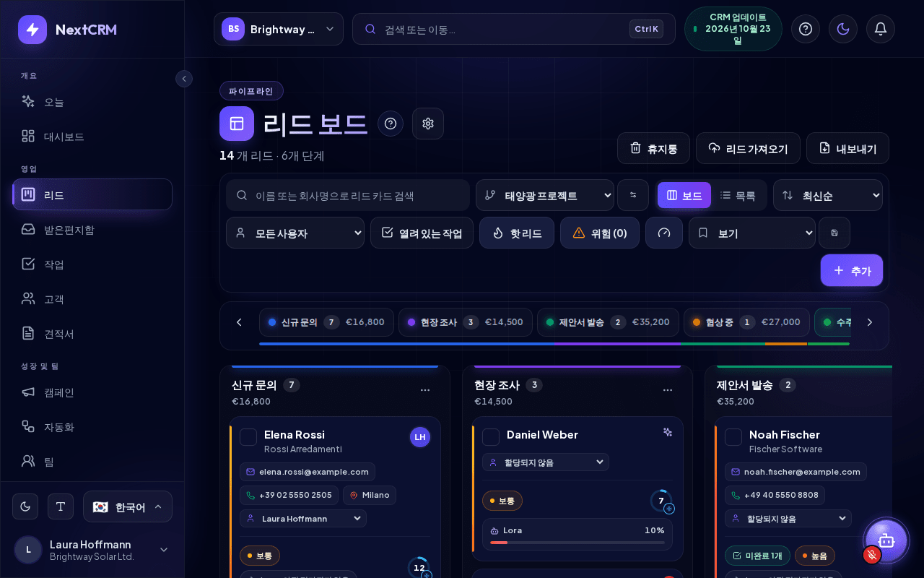Image resolution: width=924 pixels, height=578 pixels.
Task: Click the 자동화 workflow icon
Action: point(28,427)
